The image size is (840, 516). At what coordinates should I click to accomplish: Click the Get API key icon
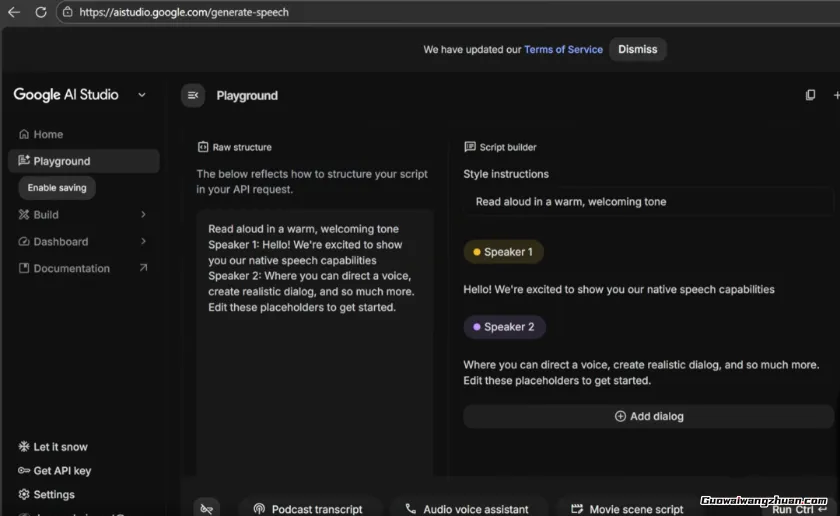click(x=24, y=471)
